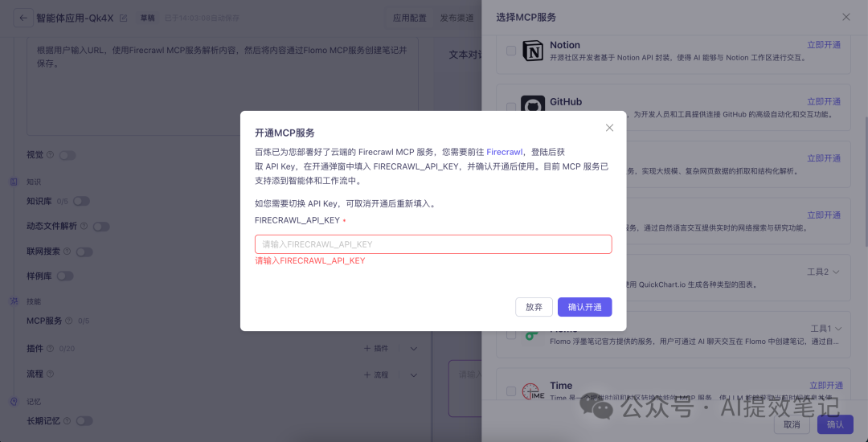
Task: Click the MCP服务 label under 技能
Action: pos(44,321)
